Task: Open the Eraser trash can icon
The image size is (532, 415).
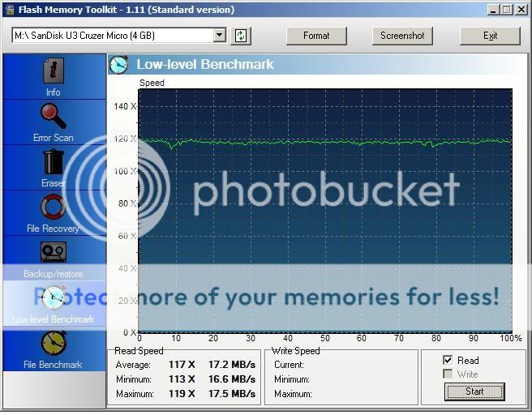Action: click(x=54, y=162)
